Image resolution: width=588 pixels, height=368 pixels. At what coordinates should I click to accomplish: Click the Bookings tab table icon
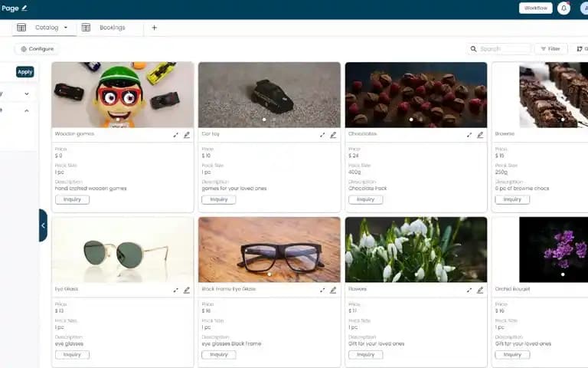(86, 28)
